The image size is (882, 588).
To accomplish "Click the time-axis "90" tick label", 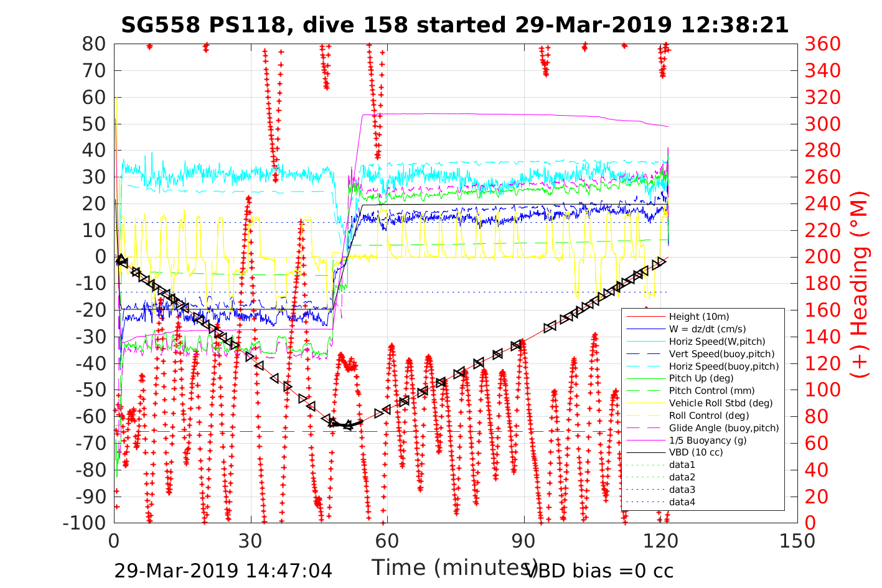I will click(523, 541).
